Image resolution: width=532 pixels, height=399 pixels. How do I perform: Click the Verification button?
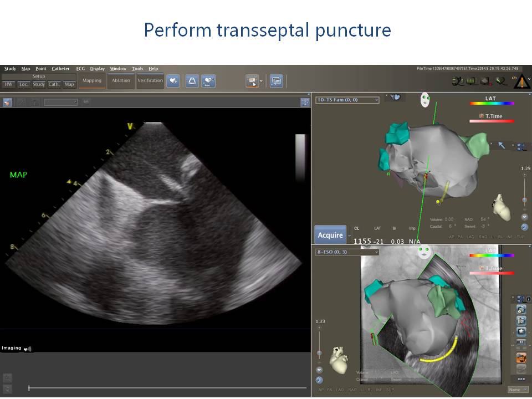pyautogui.click(x=150, y=80)
